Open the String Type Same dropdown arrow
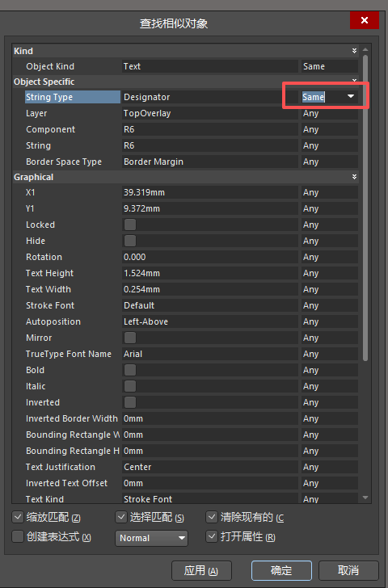Screen dimensions: 388x588 coord(351,97)
